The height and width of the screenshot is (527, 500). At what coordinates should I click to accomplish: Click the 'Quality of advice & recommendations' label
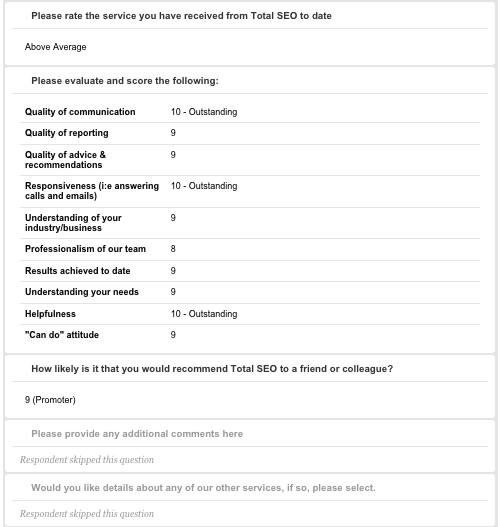[65, 160]
